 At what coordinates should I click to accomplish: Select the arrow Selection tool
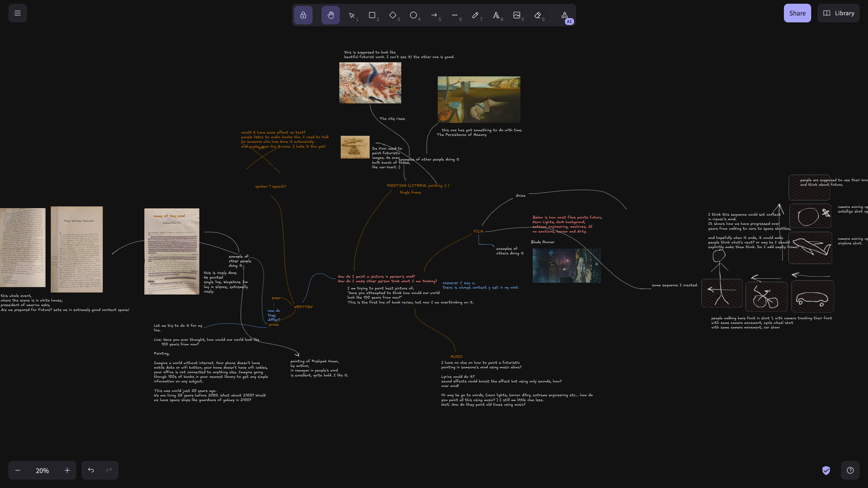(351, 15)
